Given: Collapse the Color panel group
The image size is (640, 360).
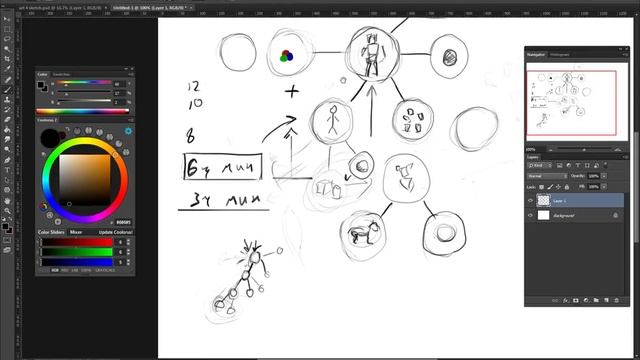Looking at the screenshot, I should (126, 69).
